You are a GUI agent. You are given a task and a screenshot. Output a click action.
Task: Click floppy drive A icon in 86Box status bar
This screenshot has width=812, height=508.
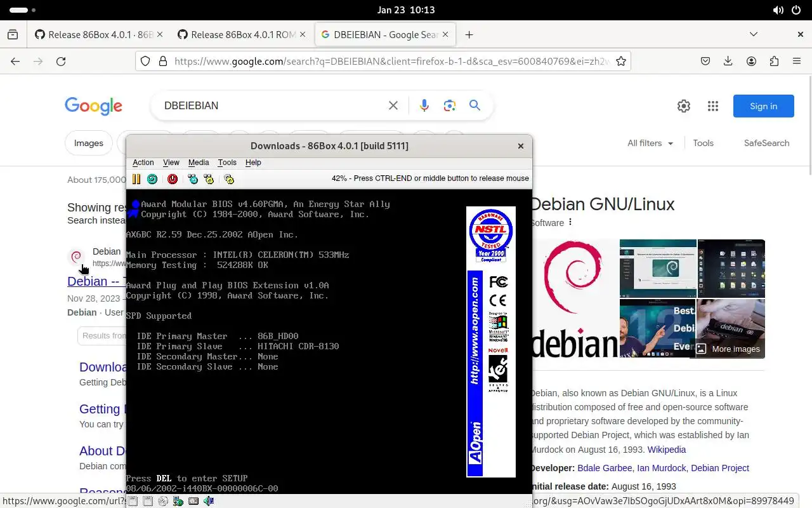(x=133, y=501)
